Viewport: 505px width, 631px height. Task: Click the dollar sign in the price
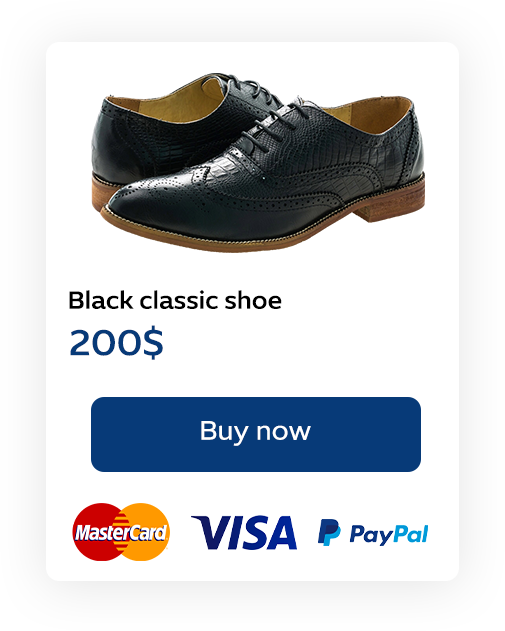pos(153,342)
